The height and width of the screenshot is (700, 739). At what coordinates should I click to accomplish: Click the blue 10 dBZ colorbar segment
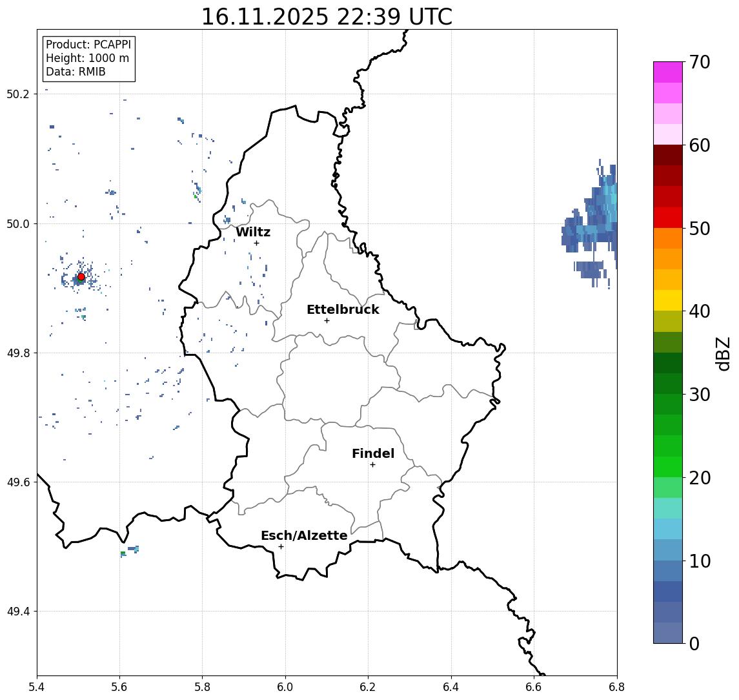coord(668,550)
